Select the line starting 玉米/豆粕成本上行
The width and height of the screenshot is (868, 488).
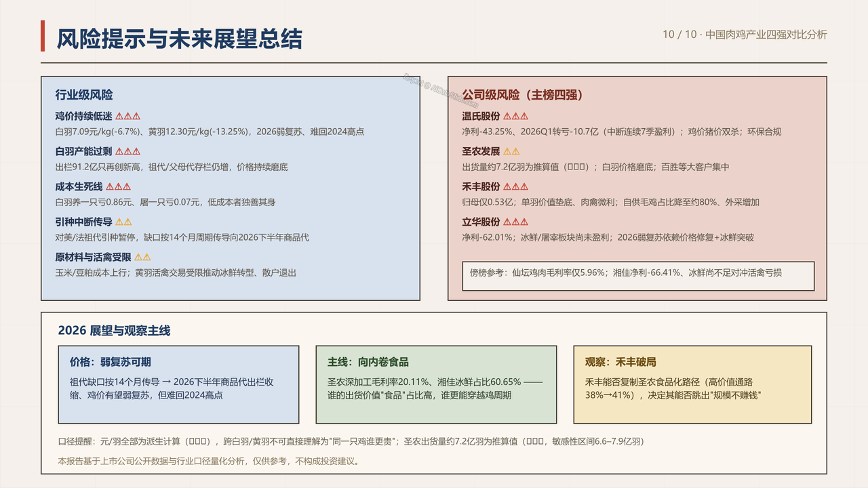point(176,272)
